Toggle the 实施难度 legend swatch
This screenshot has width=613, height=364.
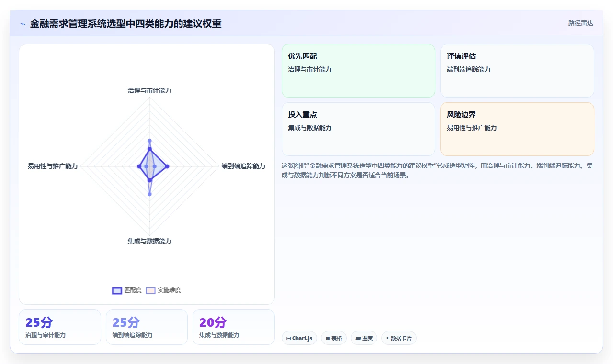(x=150, y=290)
